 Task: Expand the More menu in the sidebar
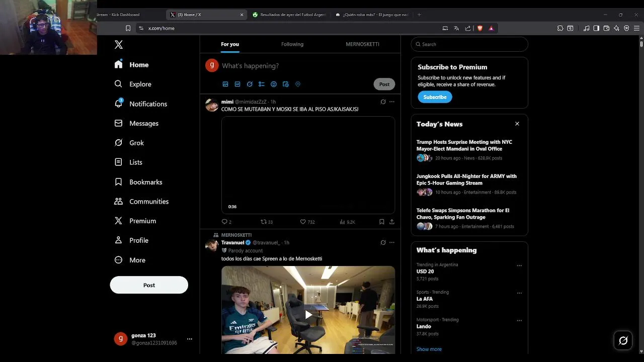(130, 260)
